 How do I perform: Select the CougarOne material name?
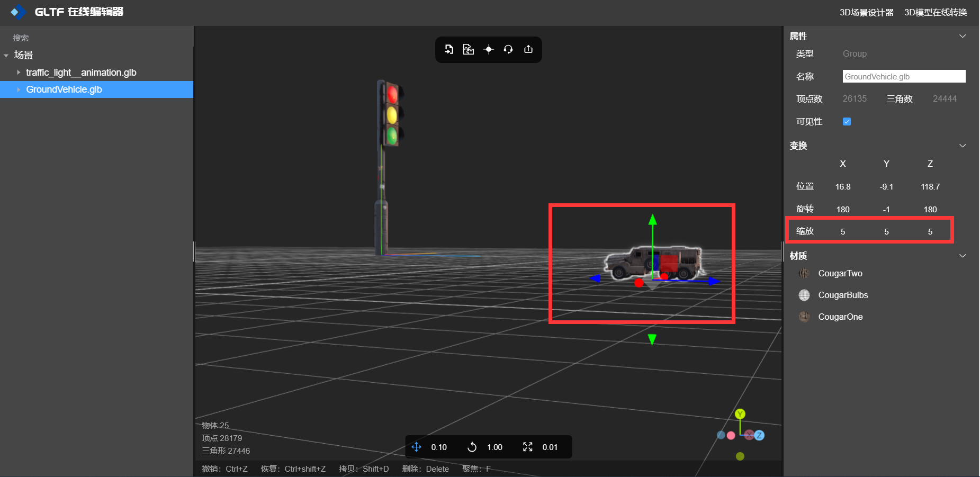[840, 317]
